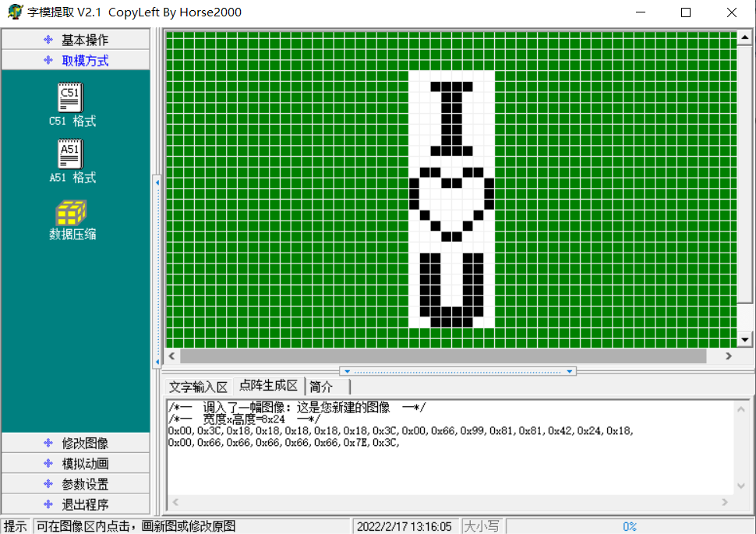Click the 宽度x高度=8x24 comment line
This screenshot has width=756, height=534.
[243, 419]
